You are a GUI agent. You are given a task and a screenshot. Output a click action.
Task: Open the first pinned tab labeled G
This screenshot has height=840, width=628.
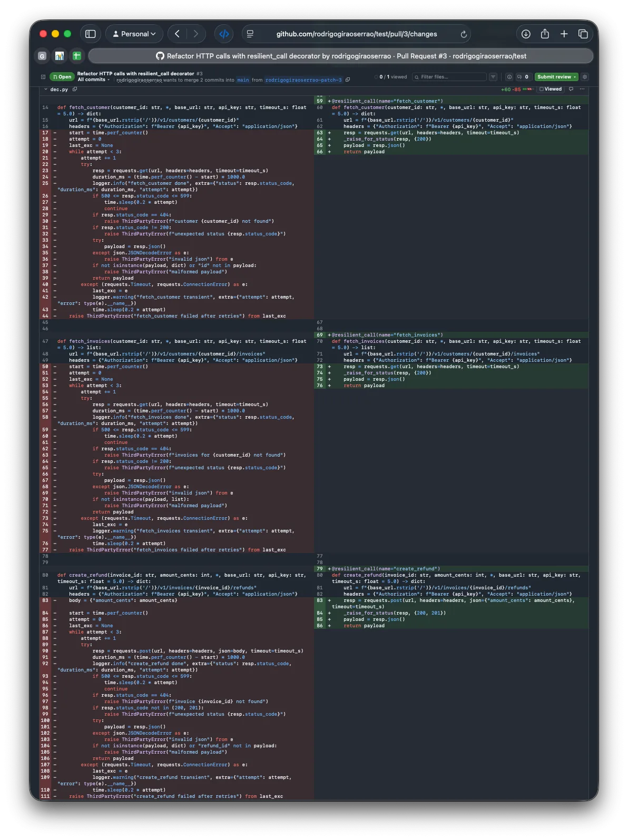[42, 56]
